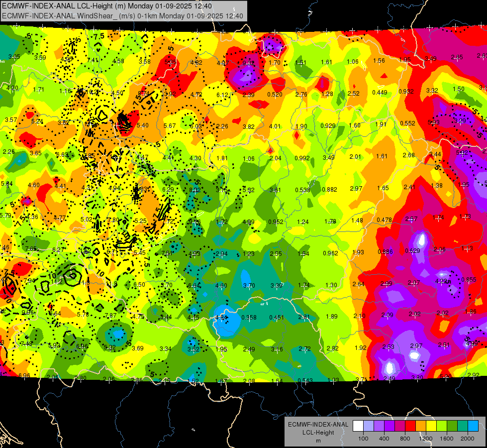
Task: Click the wind shear value 0.882
Action: point(329,189)
